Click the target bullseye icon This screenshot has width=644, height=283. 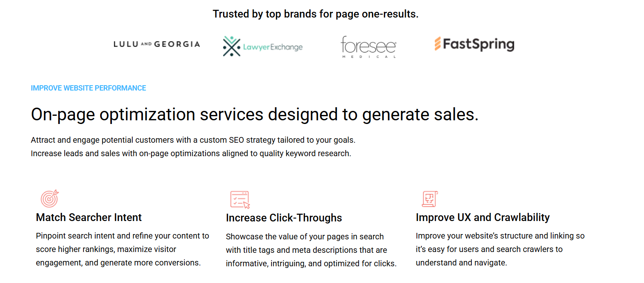point(50,199)
